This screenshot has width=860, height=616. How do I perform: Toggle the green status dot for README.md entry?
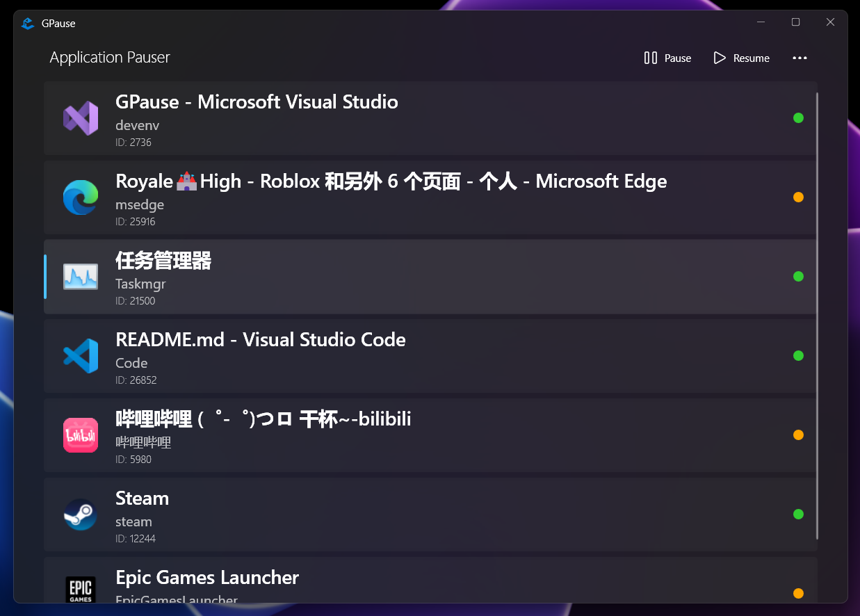[x=798, y=355]
